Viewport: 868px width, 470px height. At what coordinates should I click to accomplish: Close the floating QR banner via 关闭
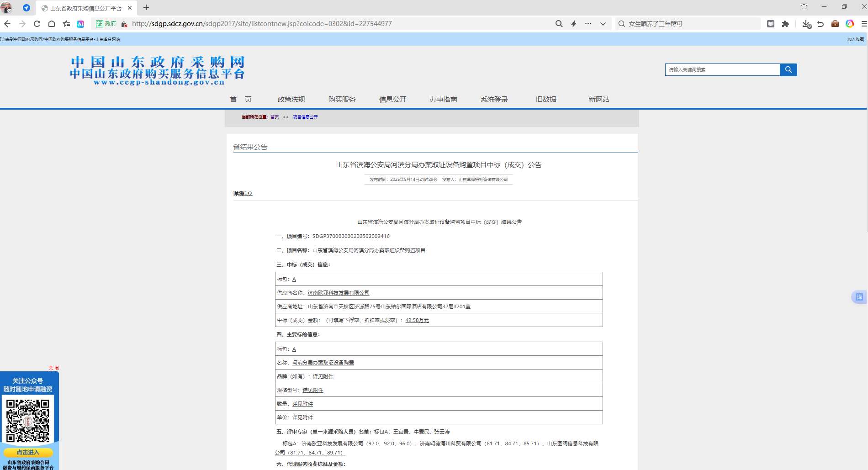tap(53, 368)
